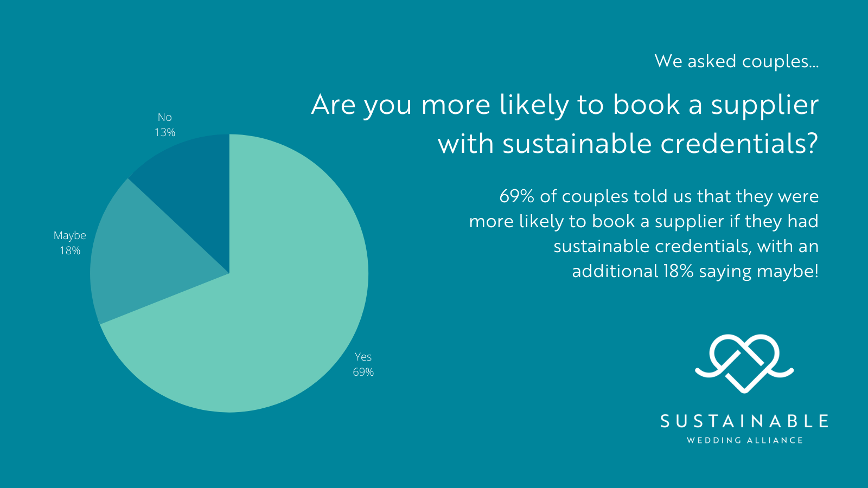Click the "additional 18% saying maybe!" line

[x=695, y=271]
